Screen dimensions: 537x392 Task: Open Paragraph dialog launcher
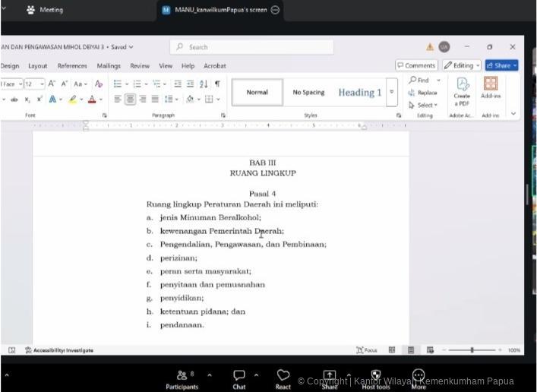[223, 115]
